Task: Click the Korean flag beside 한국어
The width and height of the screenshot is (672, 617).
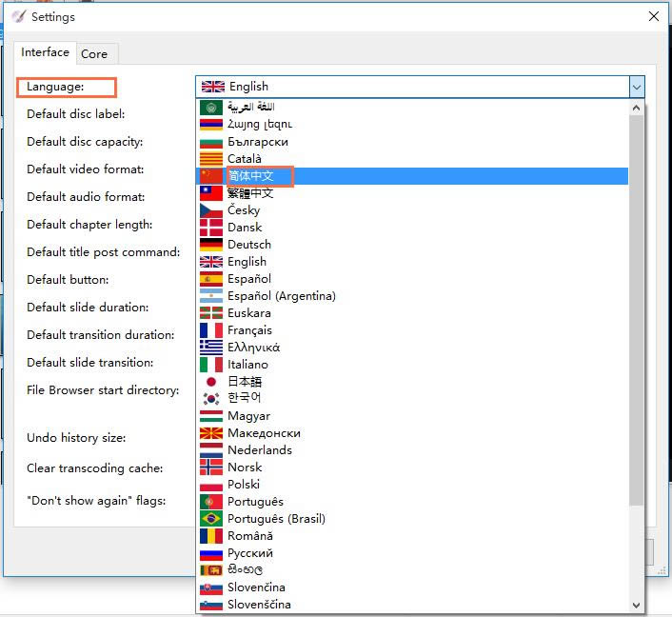Action: coord(211,398)
